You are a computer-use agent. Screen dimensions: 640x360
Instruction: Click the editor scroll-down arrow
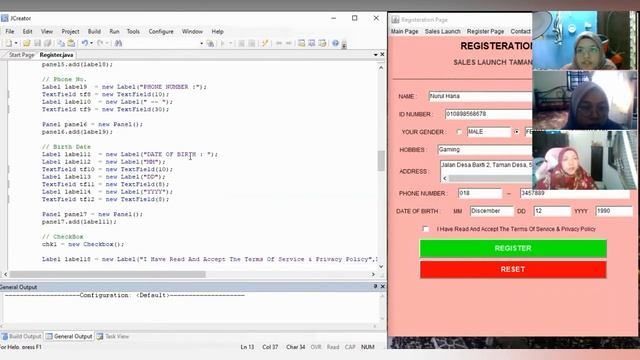pos(381,267)
